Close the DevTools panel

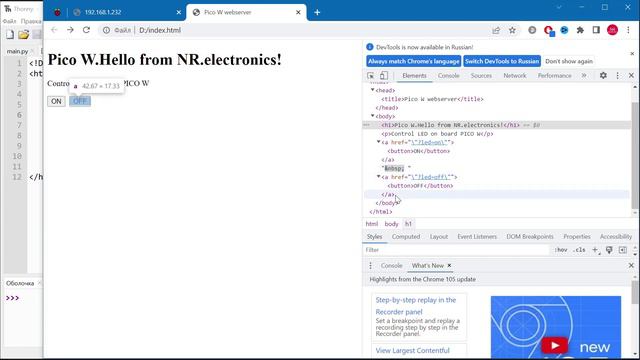click(x=631, y=76)
